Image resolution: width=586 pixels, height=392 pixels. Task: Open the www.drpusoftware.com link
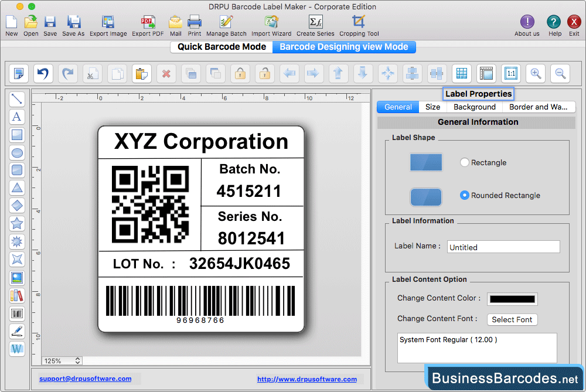click(307, 379)
